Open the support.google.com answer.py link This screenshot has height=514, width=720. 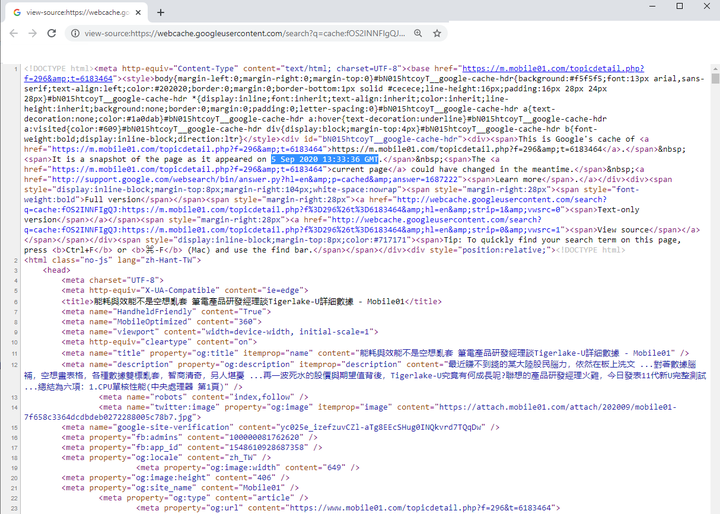click(254, 180)
